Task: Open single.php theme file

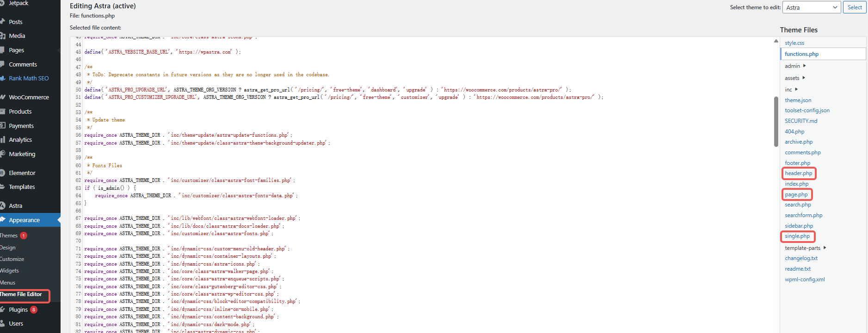Action: coord(797,236)
